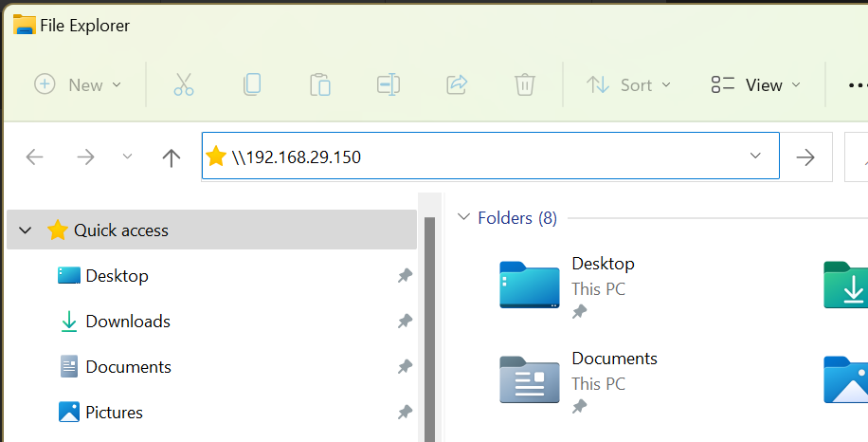
Task: Unpin Desktop from Quick access
Action: 405,275
